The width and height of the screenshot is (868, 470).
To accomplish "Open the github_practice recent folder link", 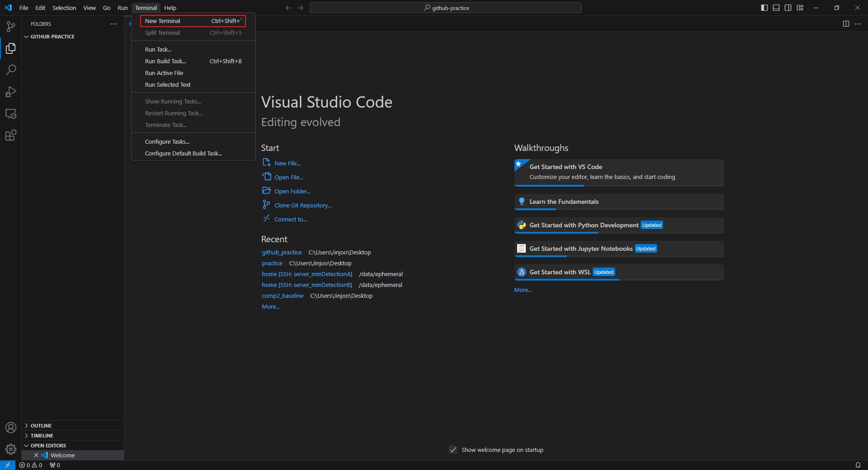I will 282,253.
